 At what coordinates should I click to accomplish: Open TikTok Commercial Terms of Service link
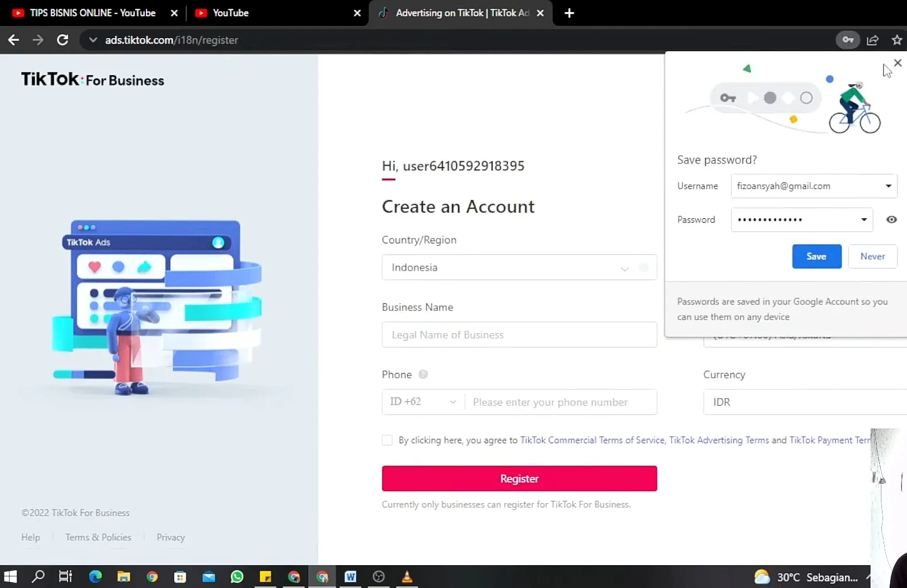pyautogui.click(x=592, y=440)
